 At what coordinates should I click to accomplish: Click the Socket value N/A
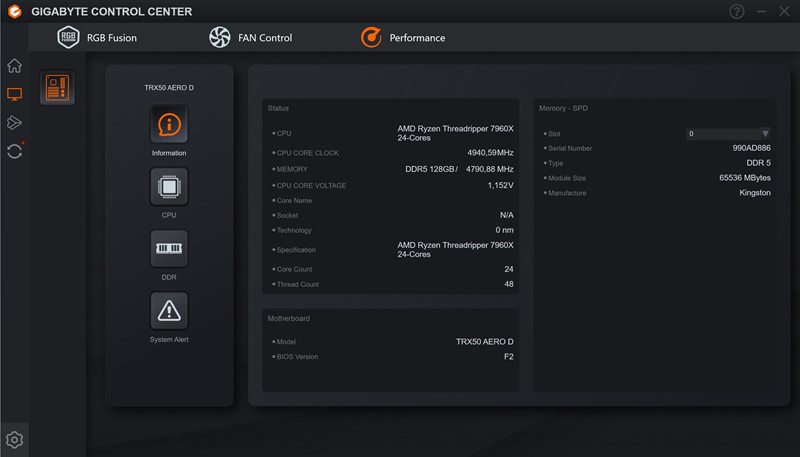[x=507, y=215]
